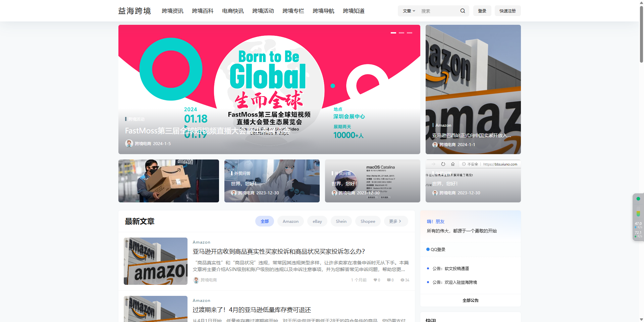Open article 过渡期来了！4月的亚马逊低量库存费可退还
The height and width of the screenshot is (322, 644).
click(x=252, y=310)
